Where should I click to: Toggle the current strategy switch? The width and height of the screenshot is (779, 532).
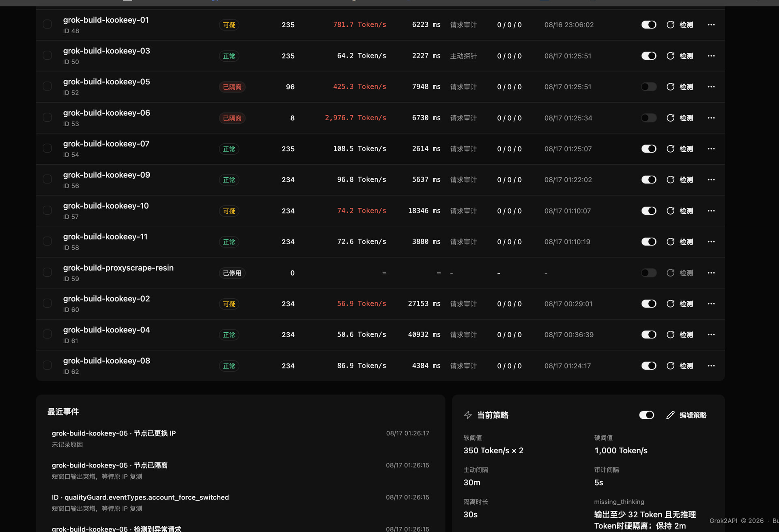click(646, 415)
